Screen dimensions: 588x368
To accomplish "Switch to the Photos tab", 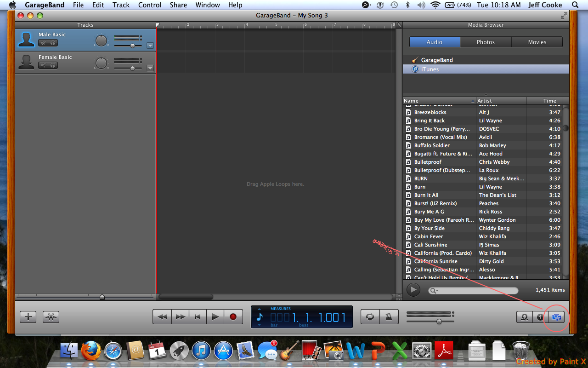I will pos(486,42).
